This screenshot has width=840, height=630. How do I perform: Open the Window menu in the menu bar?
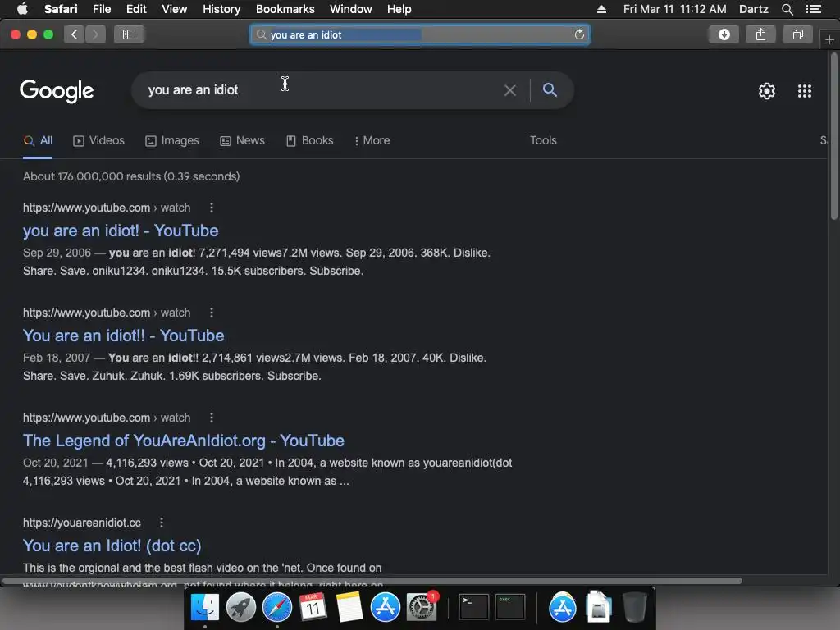351,9
